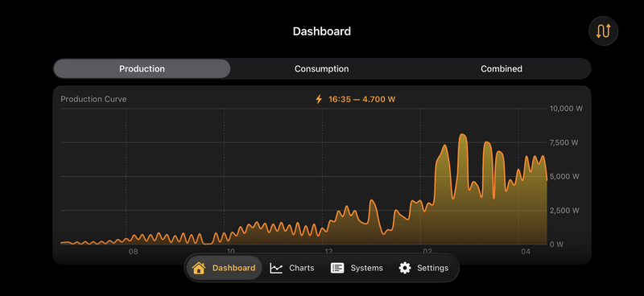Open the Settings tab label
Viewport: 644px width, 296px height.
pyautogui.click(x=432, y=268)
